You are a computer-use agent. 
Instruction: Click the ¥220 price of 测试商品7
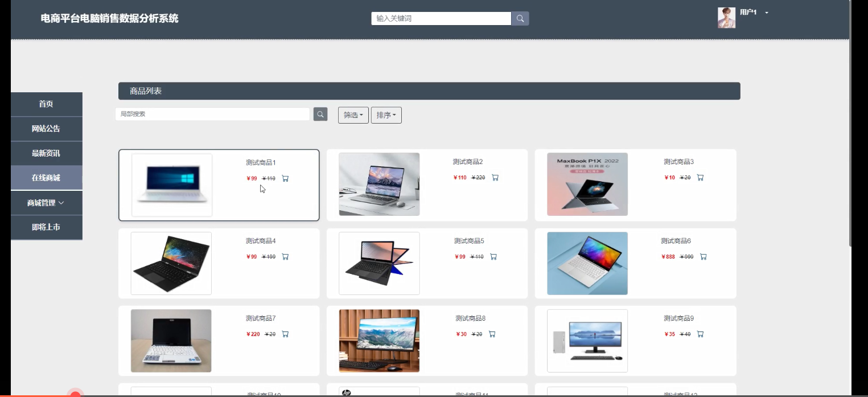point(253,334)
